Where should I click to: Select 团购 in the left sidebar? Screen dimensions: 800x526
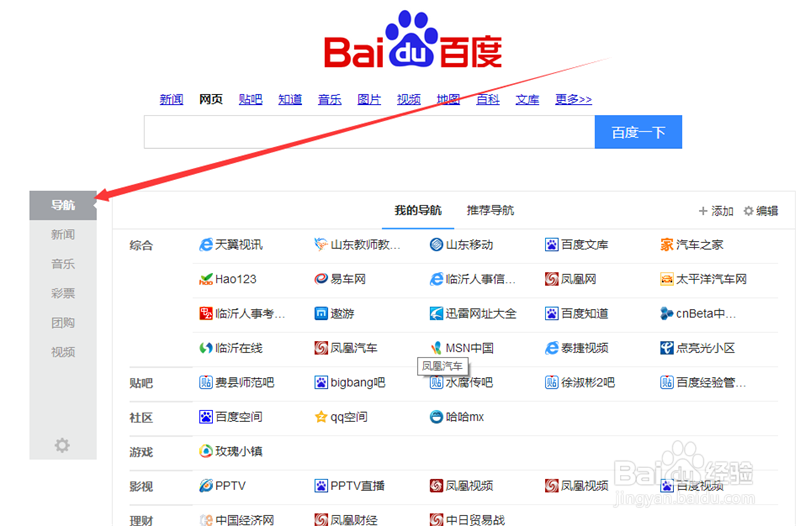(x=63, y=322)
